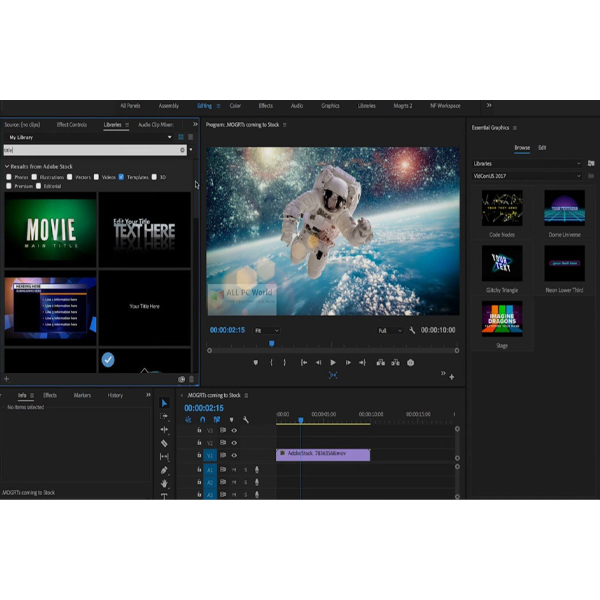
Task: Clear the Libraries search field
Action: click(x=182, y=150)
